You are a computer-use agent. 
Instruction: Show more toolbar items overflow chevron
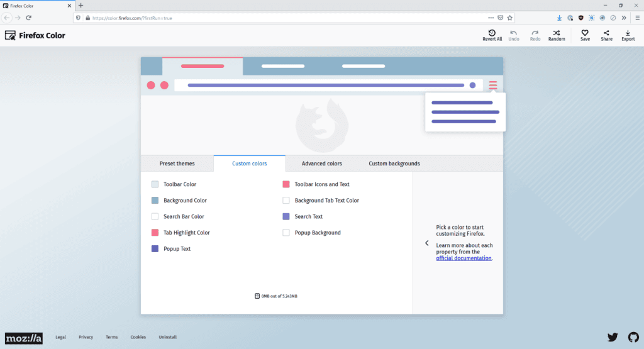click(624, 18)
